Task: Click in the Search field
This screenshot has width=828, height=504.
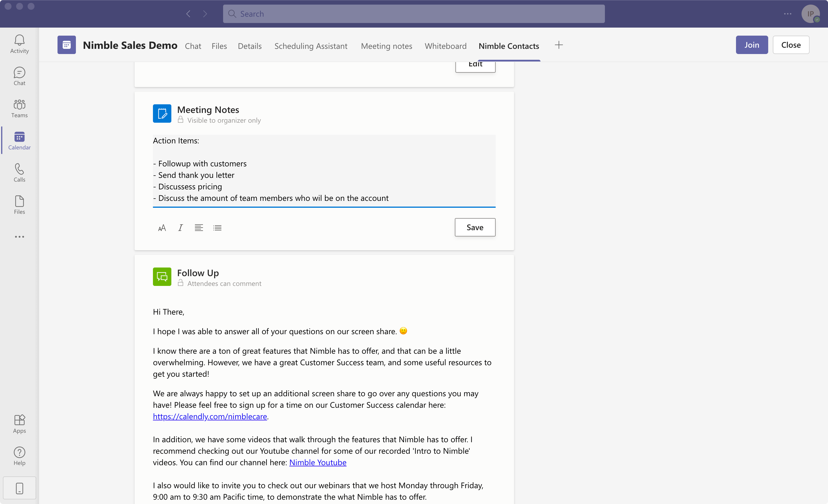Action: tap(413, 14)
